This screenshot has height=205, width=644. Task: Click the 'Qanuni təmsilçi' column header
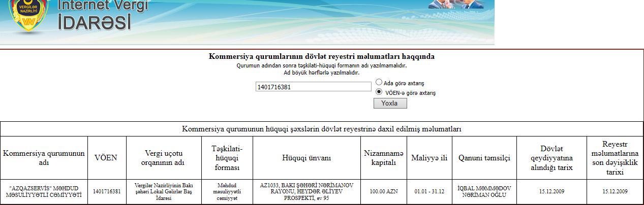(x=484, y=158)
